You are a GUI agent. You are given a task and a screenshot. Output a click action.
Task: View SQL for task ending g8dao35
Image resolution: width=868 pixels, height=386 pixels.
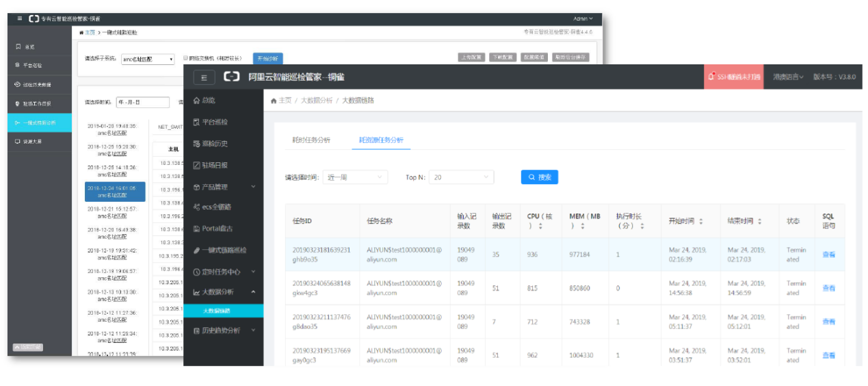(x=829, y=322)
